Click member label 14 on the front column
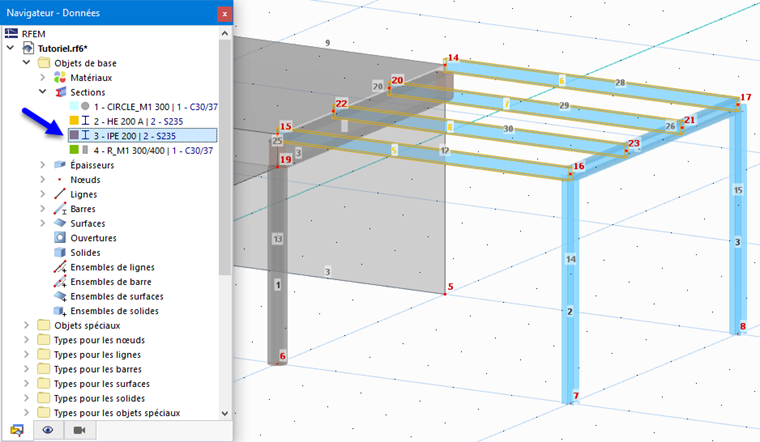Viewport: 760px width, 442px height. tap(571, 259)
